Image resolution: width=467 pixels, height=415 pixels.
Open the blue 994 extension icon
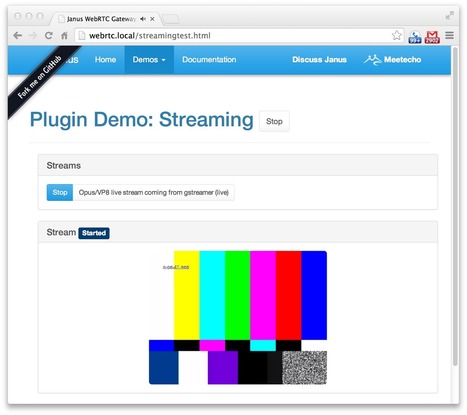(x=415, y=37)
